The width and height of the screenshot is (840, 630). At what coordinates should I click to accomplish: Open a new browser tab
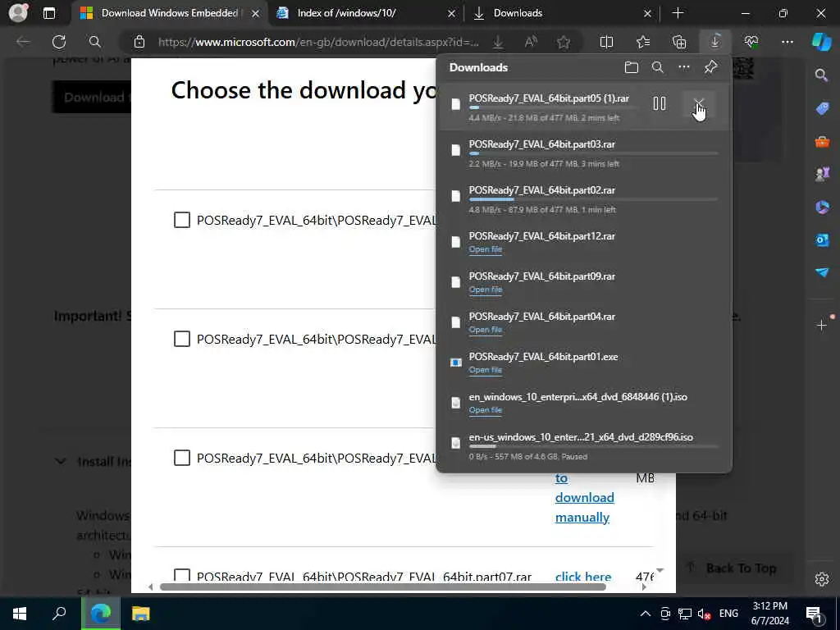click(678, 13)
